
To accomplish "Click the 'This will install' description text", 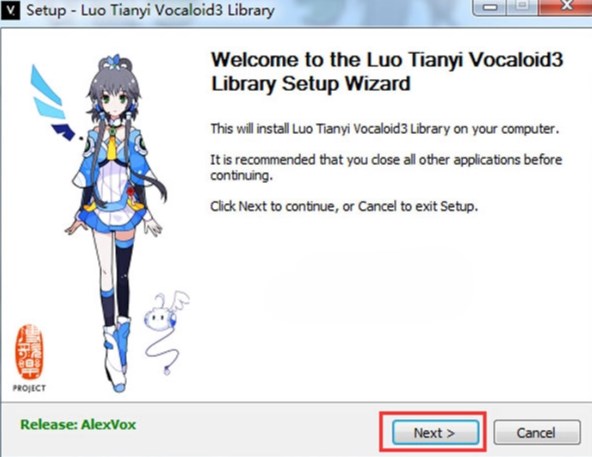I will pyautogui.click(x=384, y=129).
